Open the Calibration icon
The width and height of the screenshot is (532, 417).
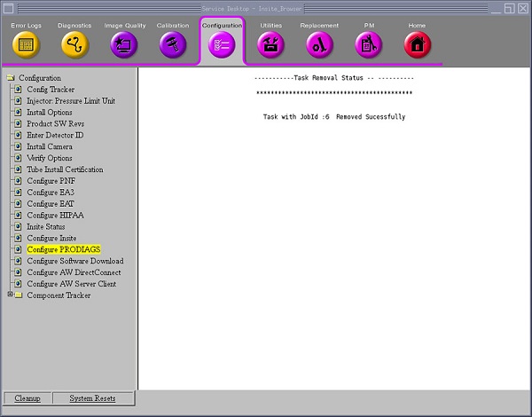(x=173, y=43)
